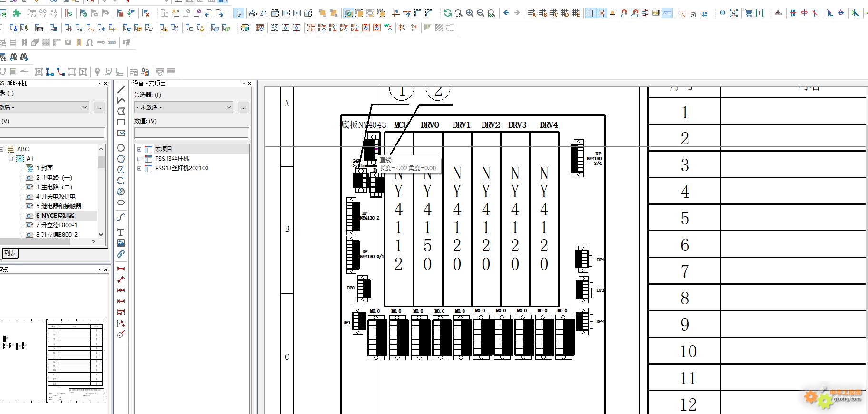Open page 1 封面

click(44, 168)
